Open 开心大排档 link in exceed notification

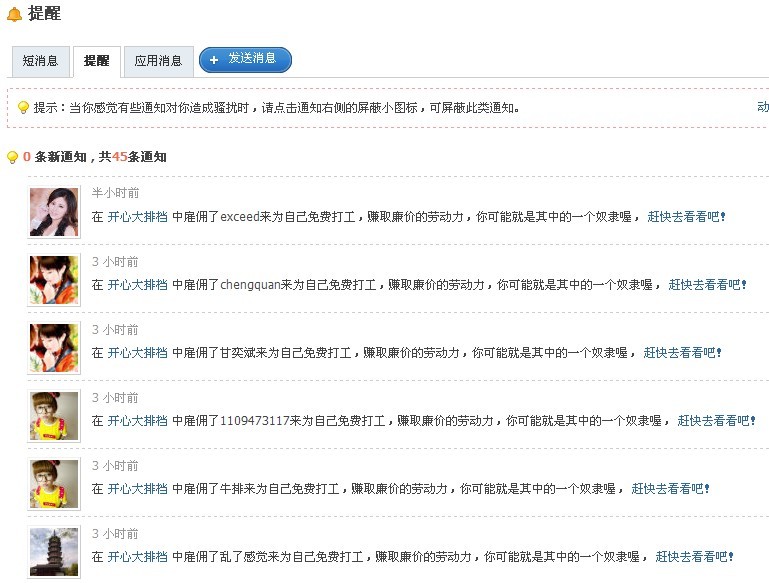137,217
